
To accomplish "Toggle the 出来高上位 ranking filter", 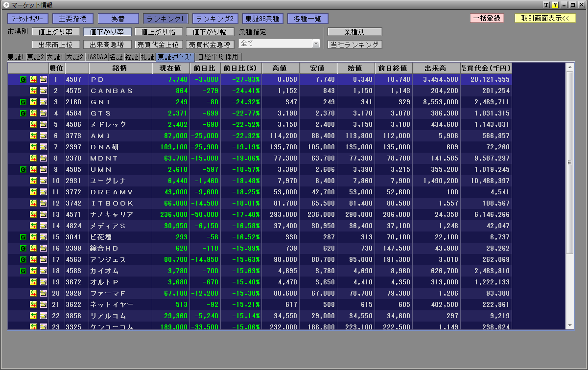I will pos(56,45).
